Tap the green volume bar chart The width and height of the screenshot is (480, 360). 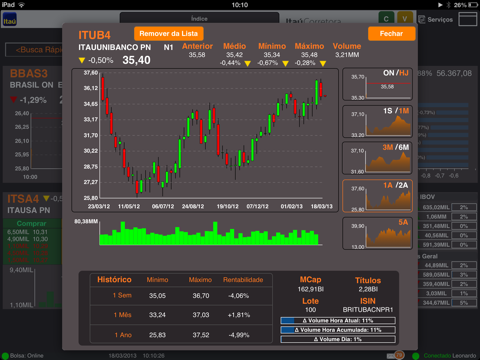click(x=210, y=233)
